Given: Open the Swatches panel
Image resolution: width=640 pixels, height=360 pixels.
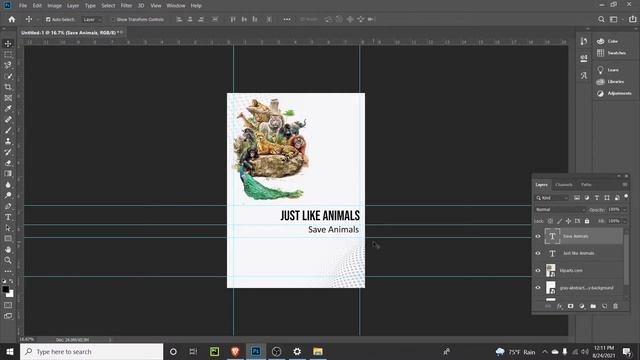Looking at the screenshot, I should 611,53.
